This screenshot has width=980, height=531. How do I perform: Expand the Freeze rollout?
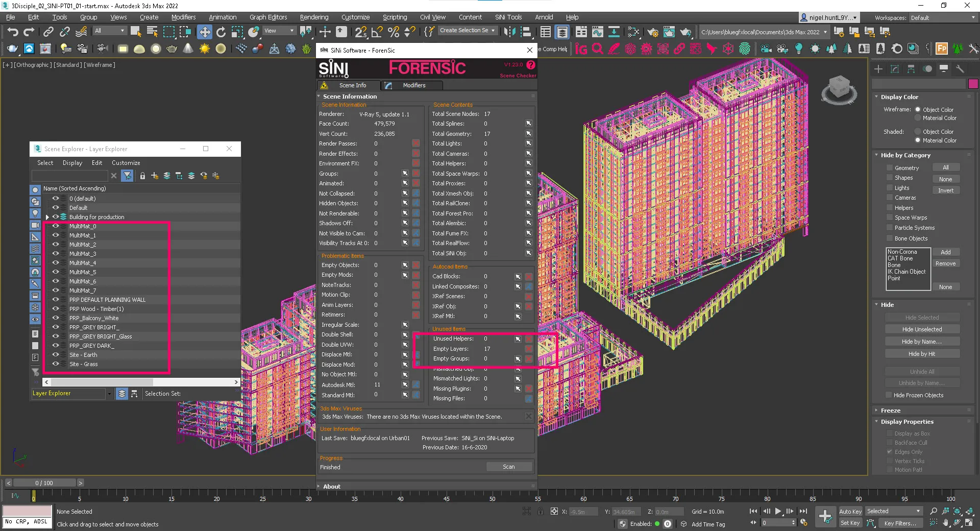pos(890,411)
